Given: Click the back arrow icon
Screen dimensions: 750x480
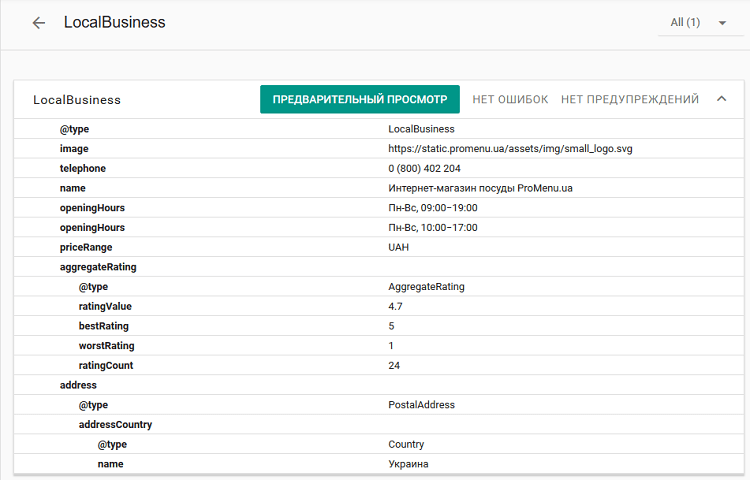Looking at the screenshot, I should click(x=39, y=23).
